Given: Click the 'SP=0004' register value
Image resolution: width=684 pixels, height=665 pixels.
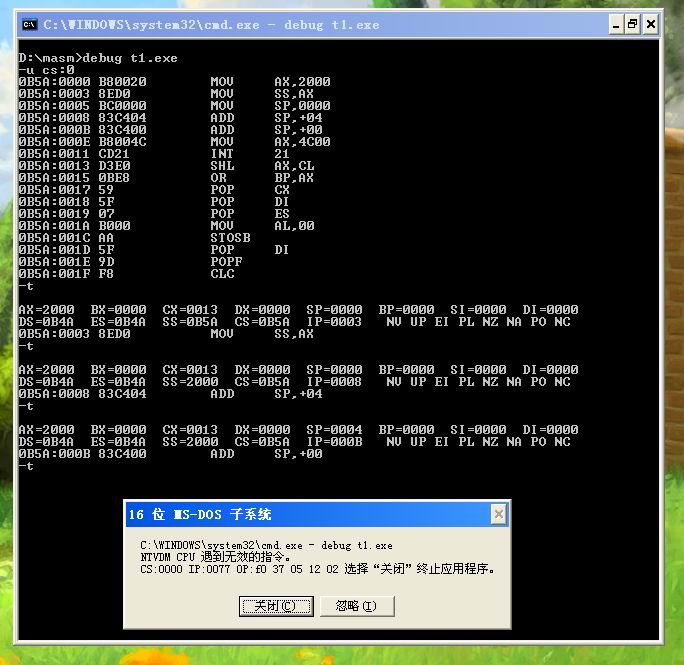Looking at the screenshot, I should click(334, 430).
